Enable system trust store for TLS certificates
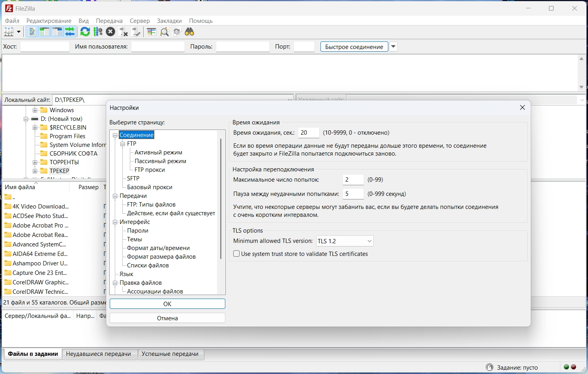Screen dimensions: 588x374 pos(236,254)
